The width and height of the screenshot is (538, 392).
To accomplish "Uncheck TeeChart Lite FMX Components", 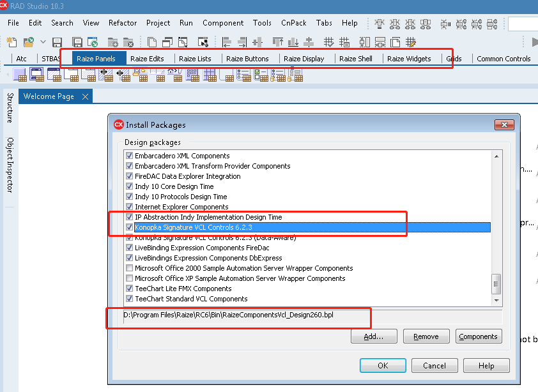I will 129,289.
